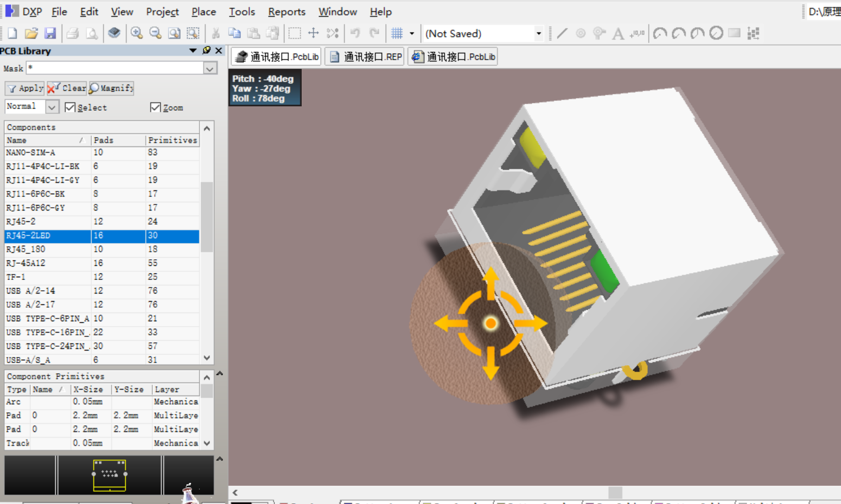Pin the PCB Library panel
841x504 pixels.
pos(207,50)
